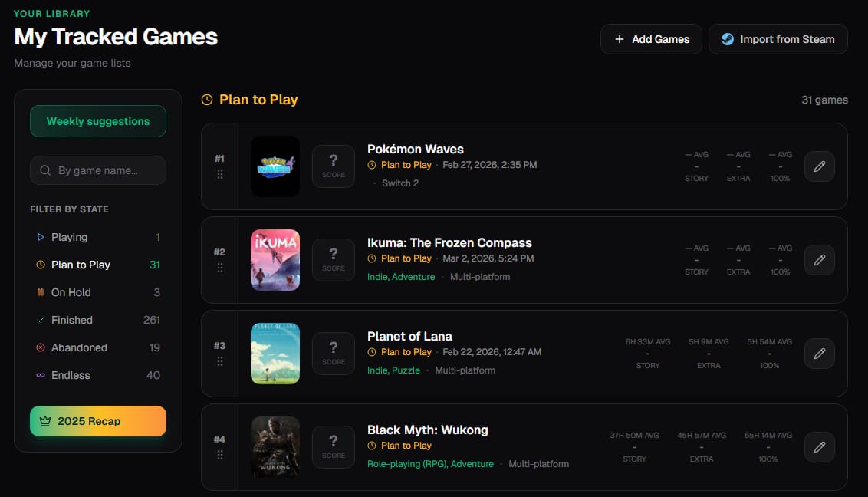Click the Steam logo icon in Import button
Screen dimensions: 868x497
coord(728,39)
